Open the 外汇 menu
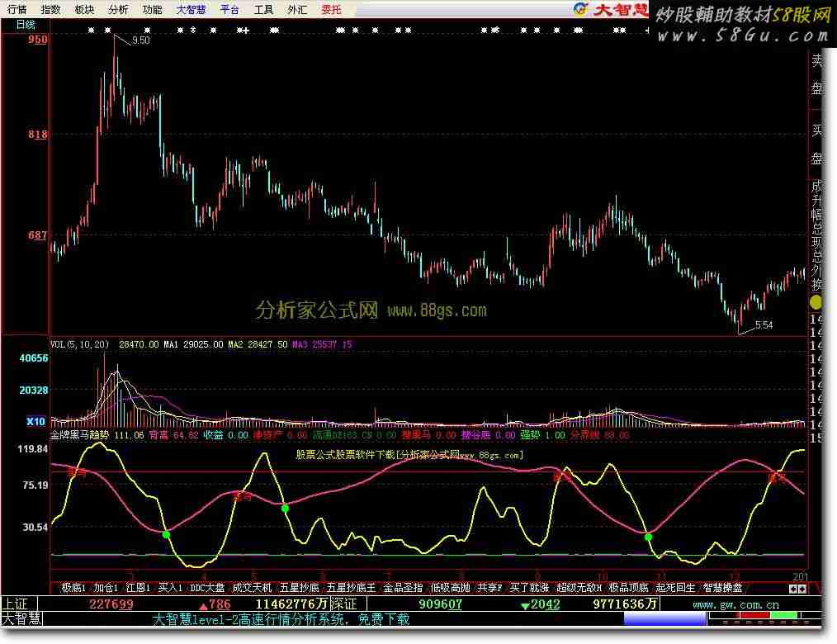This screenshot has height=644, width=837. coord(297,9)
